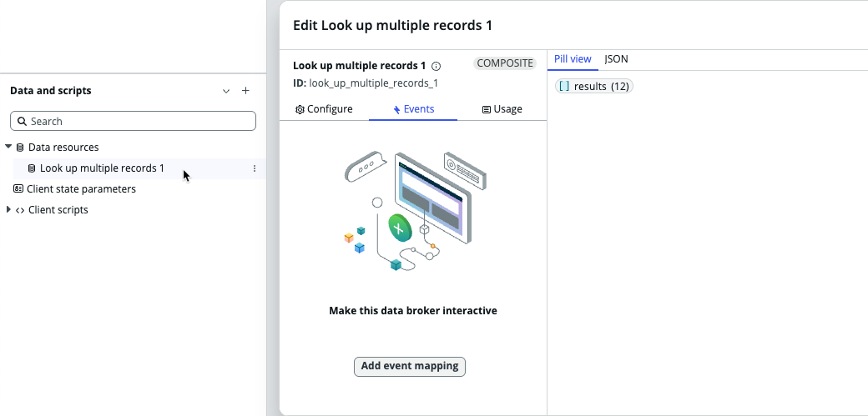Click the green plus circle in illustration
868x416 pixels.
400,228
